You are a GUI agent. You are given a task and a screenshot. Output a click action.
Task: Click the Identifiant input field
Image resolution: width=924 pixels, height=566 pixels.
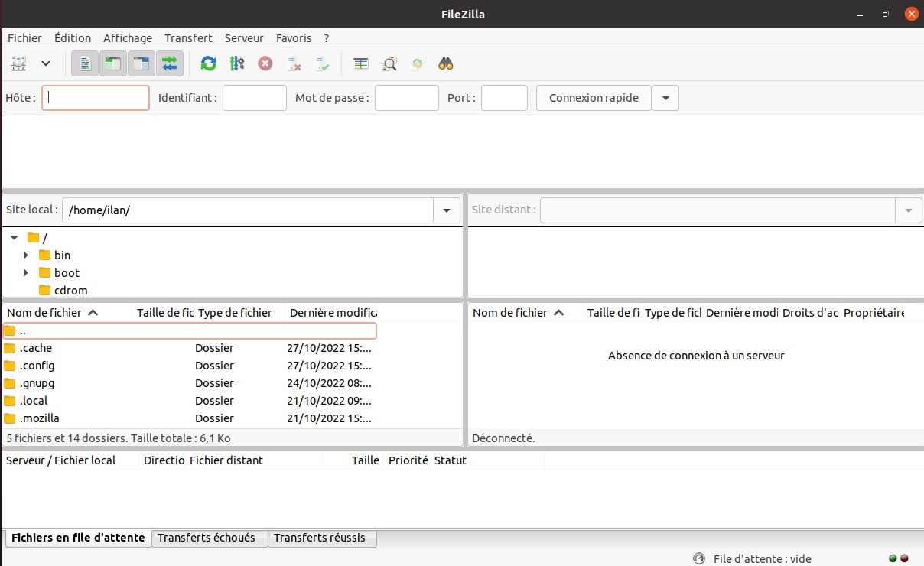pyautogui.click(x=255, y=98)
